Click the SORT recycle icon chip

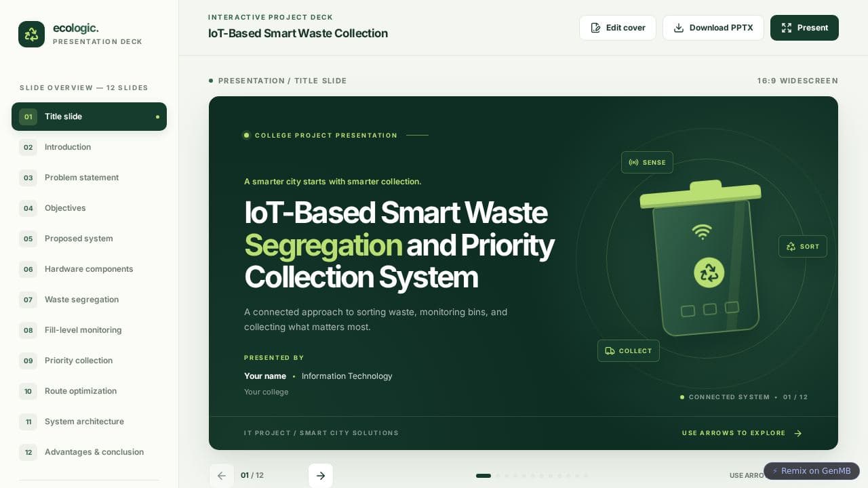[803, 247]
